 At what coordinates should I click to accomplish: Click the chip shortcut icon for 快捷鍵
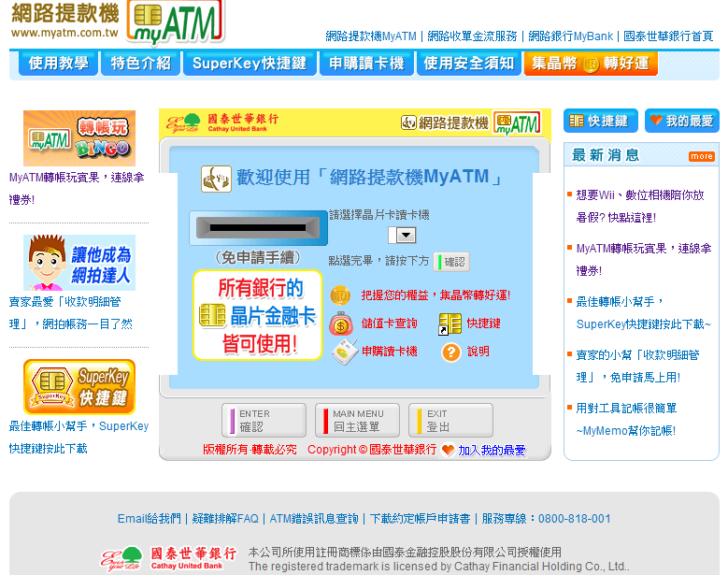[450, 323]
